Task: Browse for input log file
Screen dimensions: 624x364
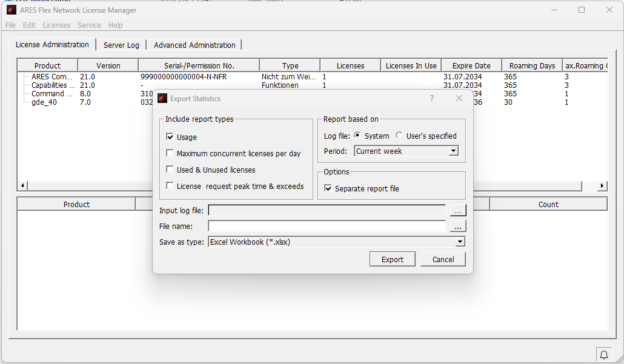Action: pos(458,210)
